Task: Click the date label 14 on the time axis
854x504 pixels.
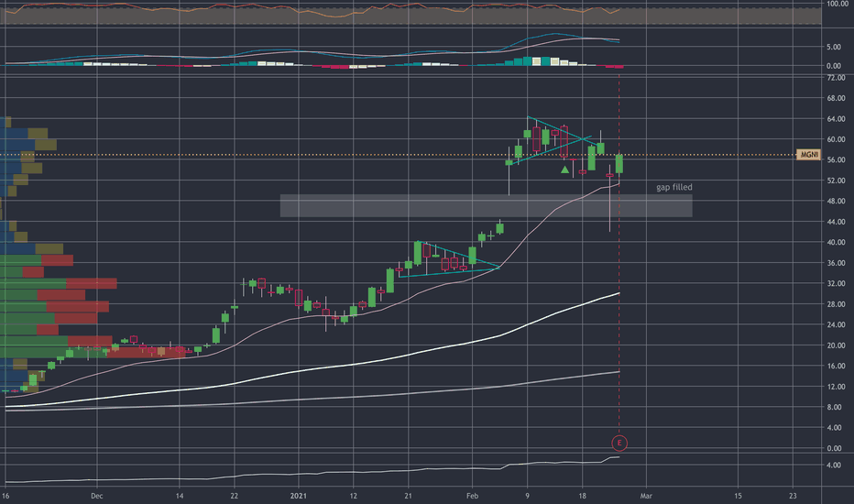Action: [x=180, y=496]
